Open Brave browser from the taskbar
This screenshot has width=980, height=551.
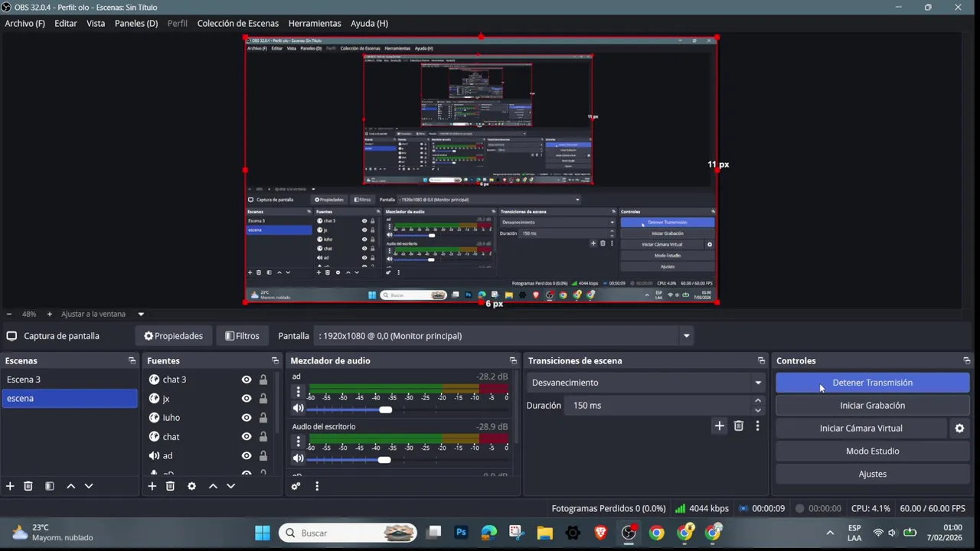(x=601, y=533)
